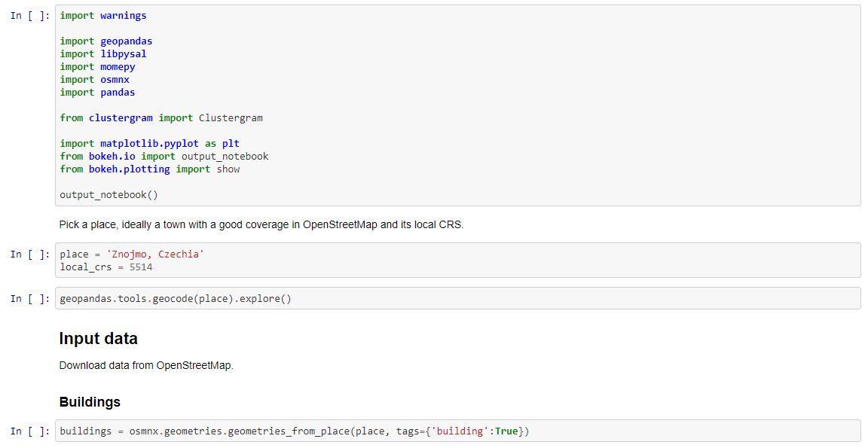Select the 'Input data' heading
Image resolution: width=868 pixels, height=448 pixels.
[98, 339]
